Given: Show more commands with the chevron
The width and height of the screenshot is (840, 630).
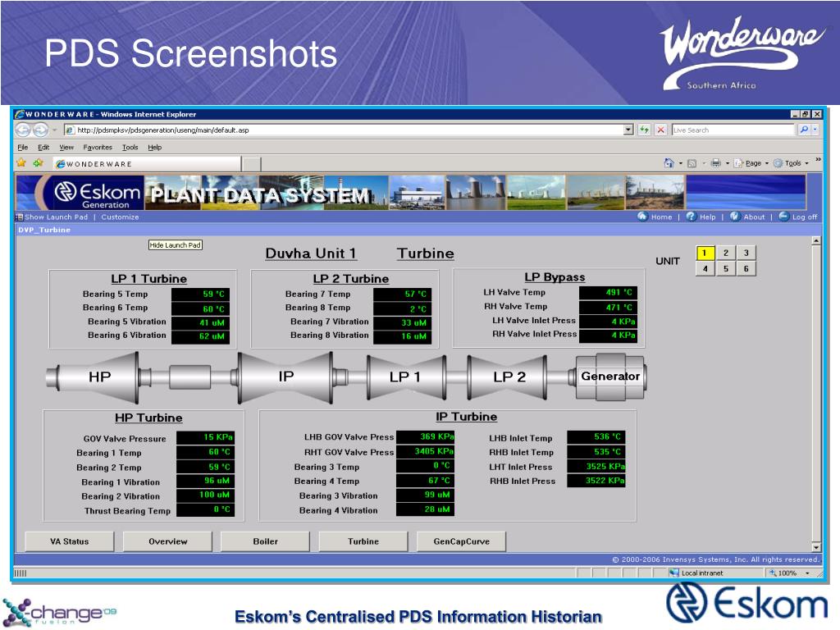Looking at the screenshot, I should coord(818,160).
